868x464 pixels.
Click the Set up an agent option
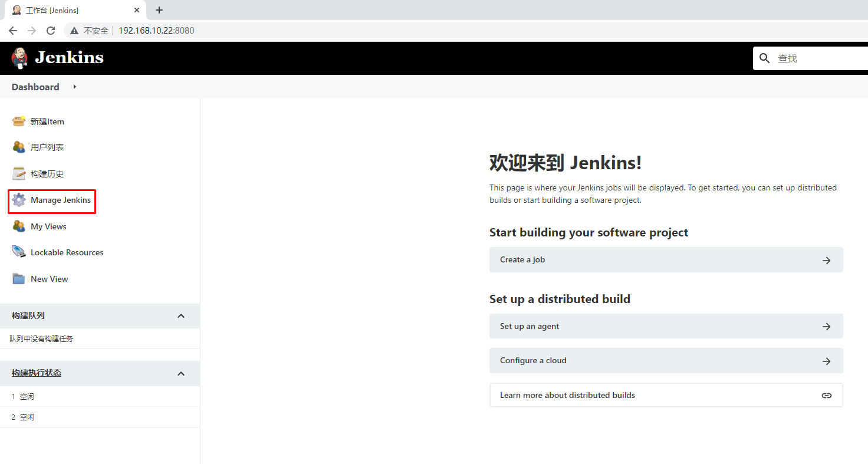click(x=666, y=326)
